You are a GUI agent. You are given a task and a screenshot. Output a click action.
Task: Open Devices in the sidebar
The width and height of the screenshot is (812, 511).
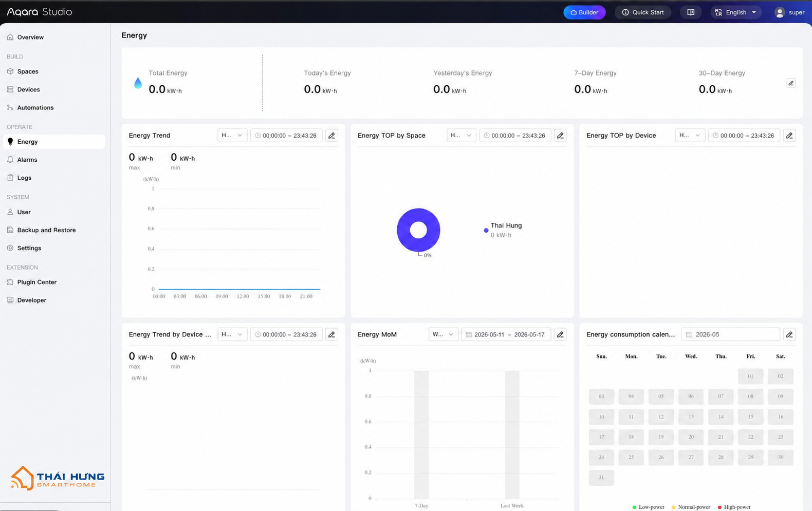pos(54,89)
